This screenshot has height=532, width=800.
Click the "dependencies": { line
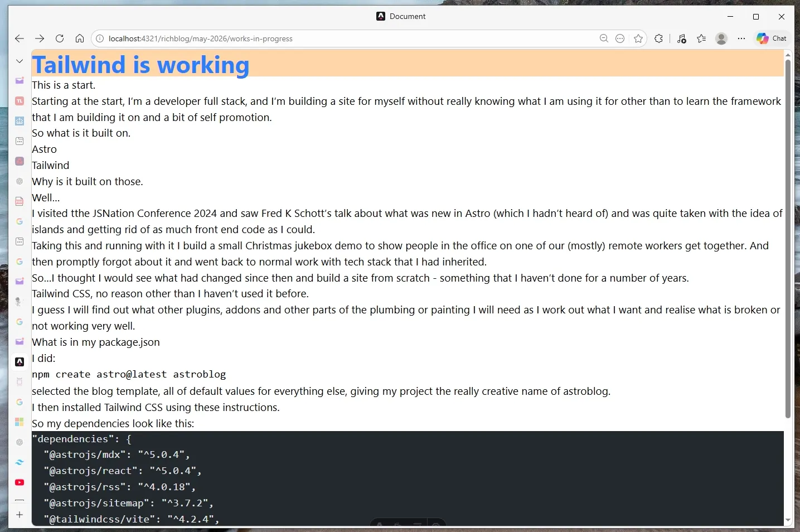(82, 439)
